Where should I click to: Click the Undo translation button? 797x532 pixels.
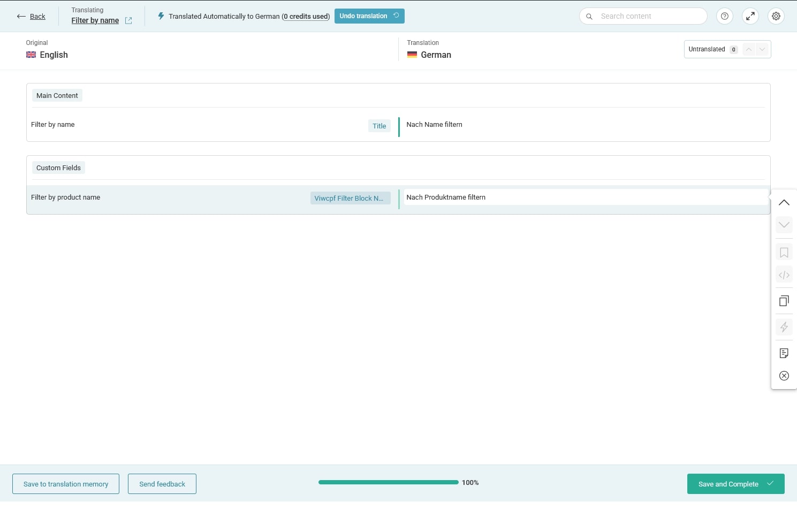click(x=369, y=16)
